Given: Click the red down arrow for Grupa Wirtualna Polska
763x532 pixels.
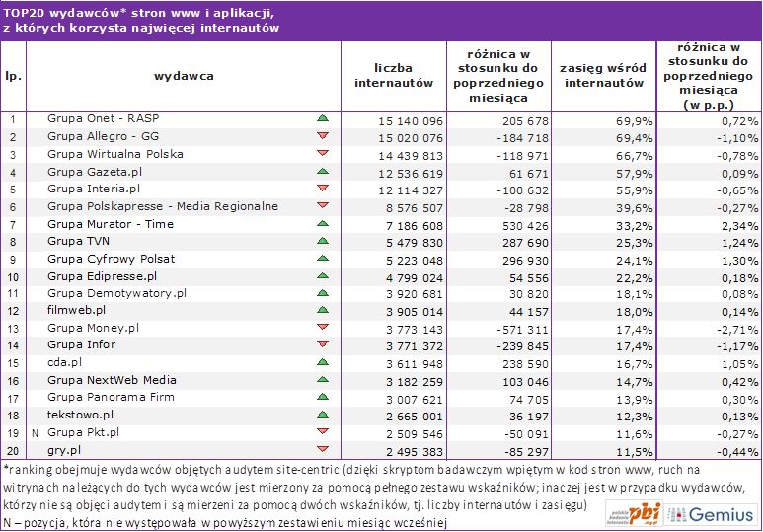Looking at the screenshot, I should click(323, 153).
